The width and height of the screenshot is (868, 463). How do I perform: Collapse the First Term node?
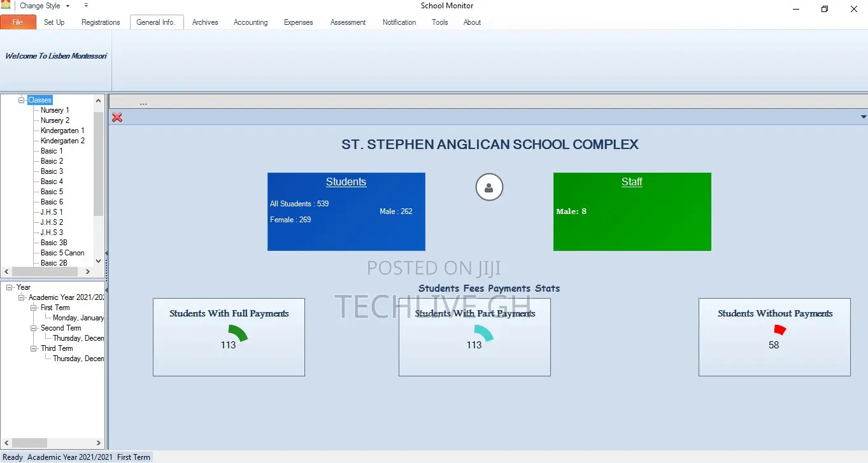point(34,308)
